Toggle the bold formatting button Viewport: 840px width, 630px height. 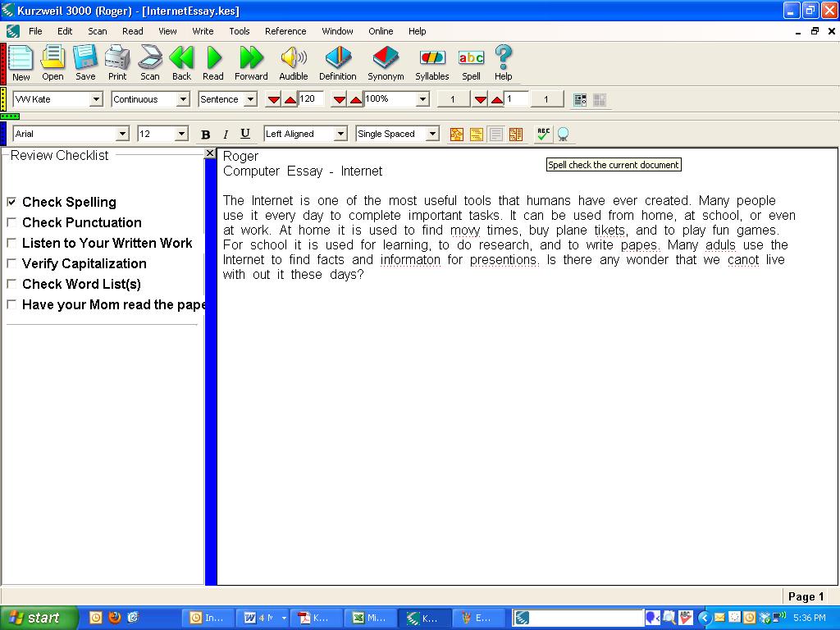[x=206, y=135]
